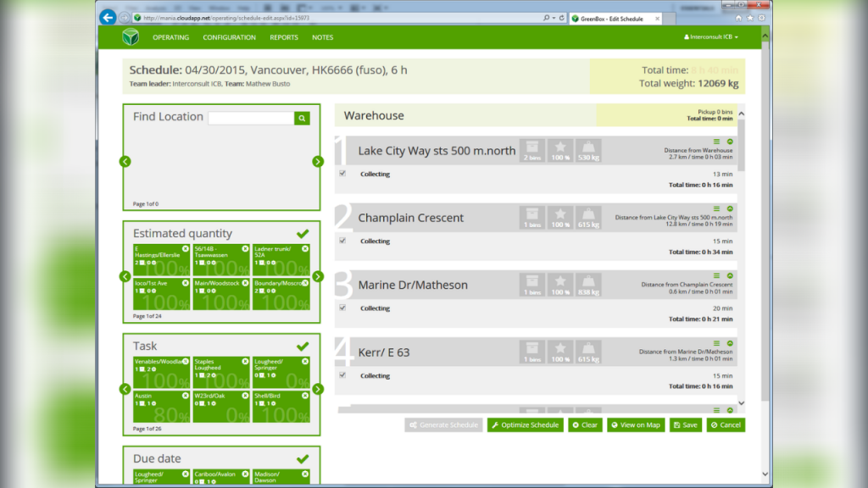This screenshot has width=868, height=488.
Task: Go to next Estimated quantity page
Action: [318, 276]
